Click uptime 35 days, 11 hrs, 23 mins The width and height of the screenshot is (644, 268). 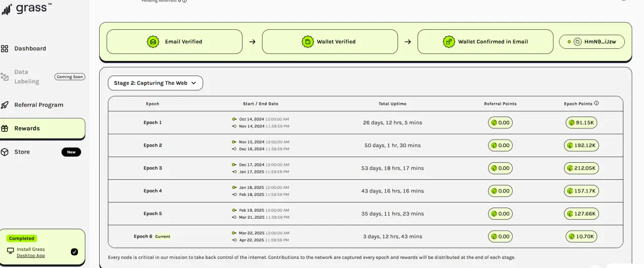coord(392,214)
